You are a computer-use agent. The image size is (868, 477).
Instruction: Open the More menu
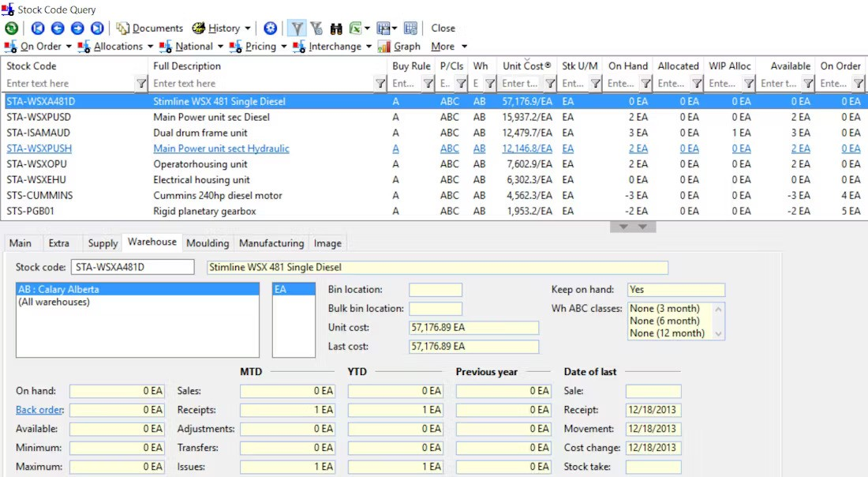pyautogui.click(x=446, y=46)
